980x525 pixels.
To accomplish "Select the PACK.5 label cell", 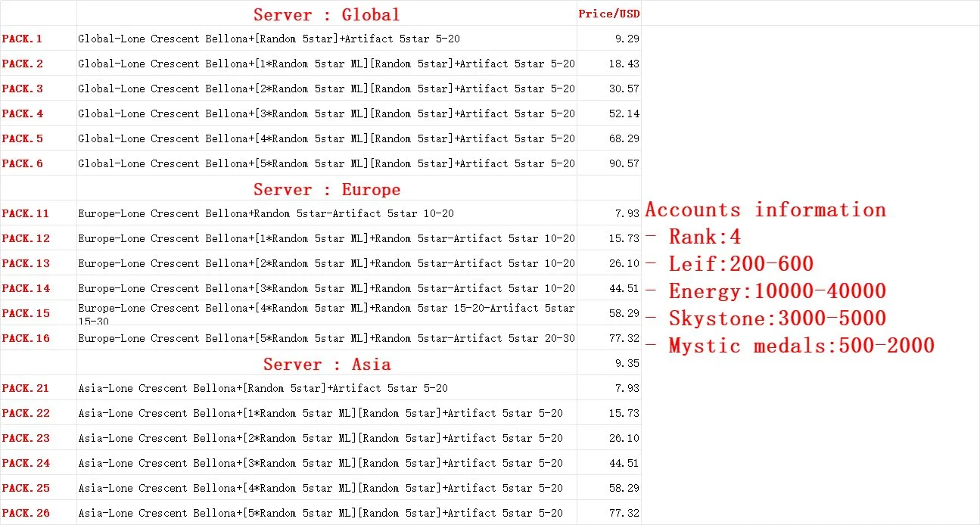I will click(x=39, y=138).
